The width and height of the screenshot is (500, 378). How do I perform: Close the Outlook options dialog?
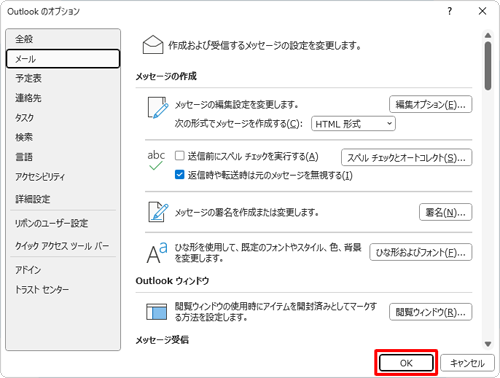[x=482, y=11]
